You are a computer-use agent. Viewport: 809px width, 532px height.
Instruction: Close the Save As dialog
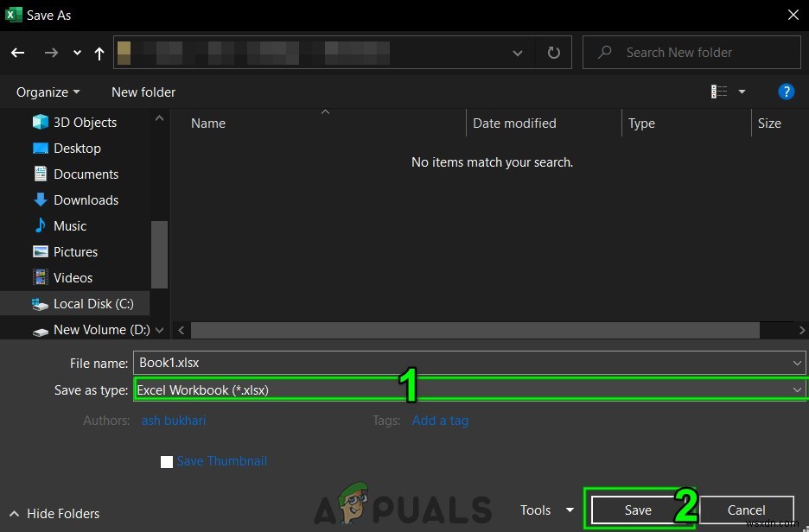point(793,15)
